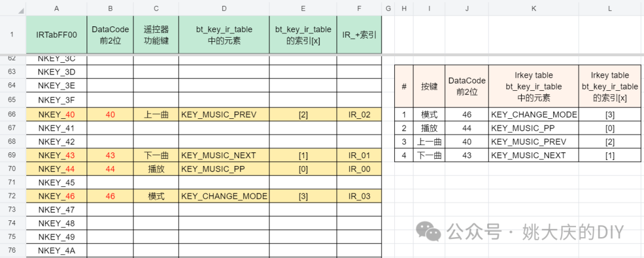The image size is (644, 258).
Task: Select cell NKEY_41
Action: click(56, 128)
